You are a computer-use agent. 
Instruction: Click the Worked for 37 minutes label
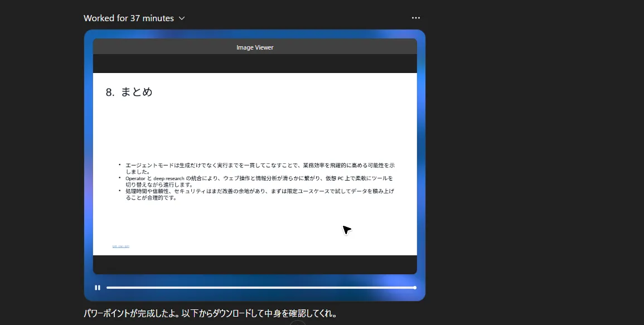point(129,18)
